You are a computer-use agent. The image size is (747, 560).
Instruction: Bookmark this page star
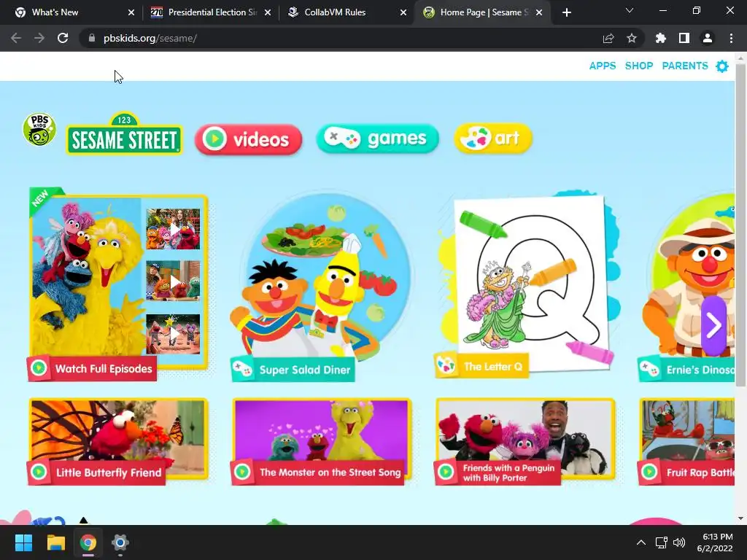(x=632, y=38)
